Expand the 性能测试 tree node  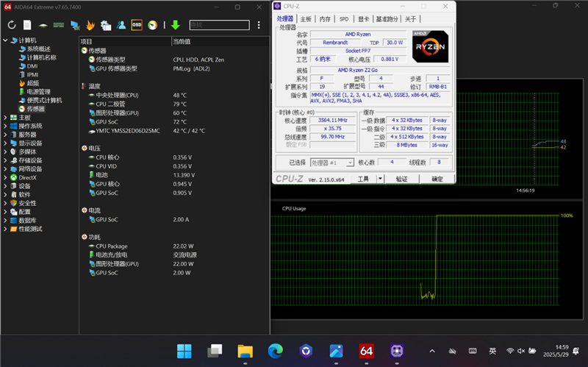pyautogui.click(x=5, y=229)
